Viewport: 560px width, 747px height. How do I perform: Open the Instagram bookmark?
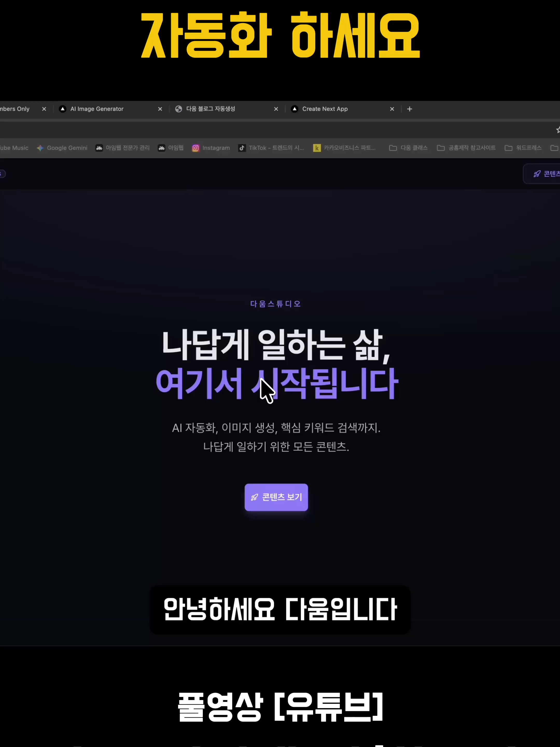tap(211, 148)
